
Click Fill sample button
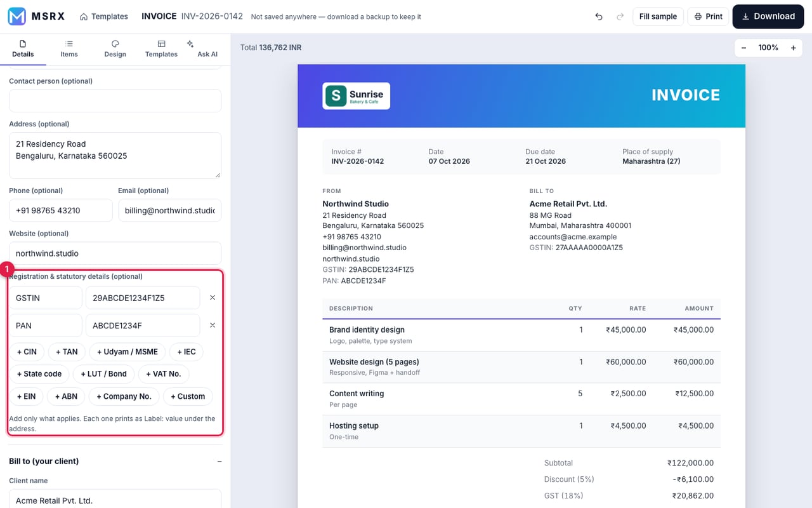click(x=658, y=17)
